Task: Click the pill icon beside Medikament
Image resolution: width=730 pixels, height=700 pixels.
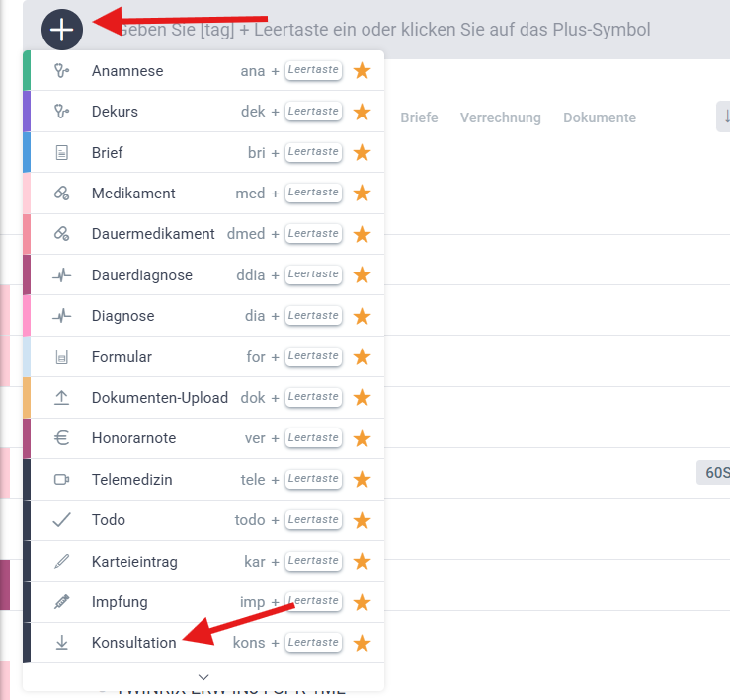Action: coord(62,194)
